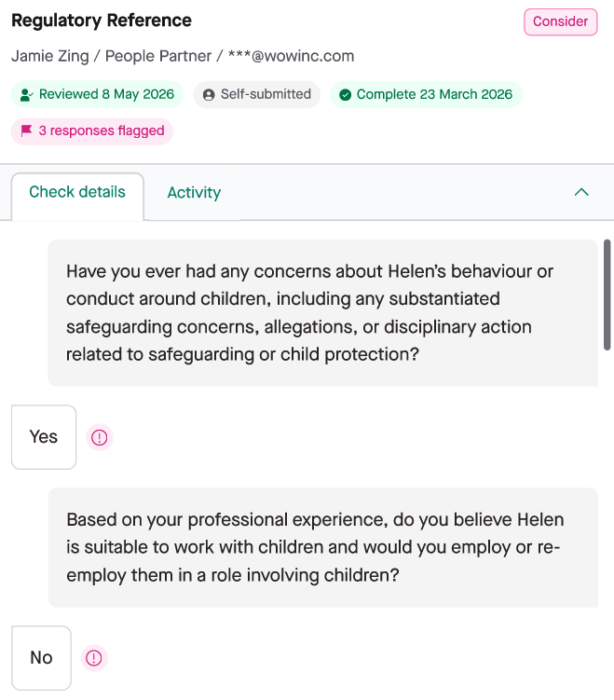Screen dimensions: 614x700
Task: Collapse the check panel with the chevron
Action: pos(581,192)
